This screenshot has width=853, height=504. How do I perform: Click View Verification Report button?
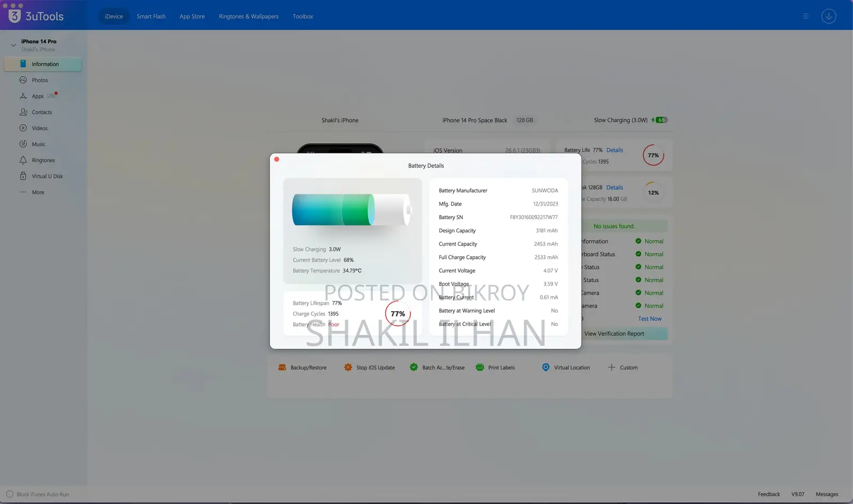[x=614, y=334]
